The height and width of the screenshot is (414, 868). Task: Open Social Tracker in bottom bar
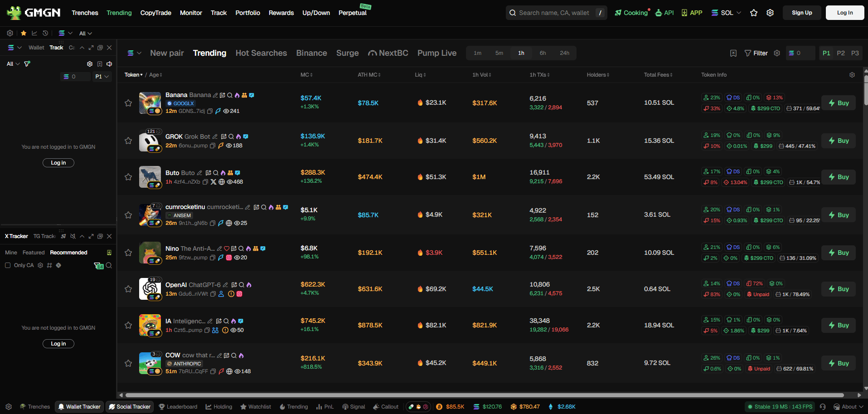130,407
